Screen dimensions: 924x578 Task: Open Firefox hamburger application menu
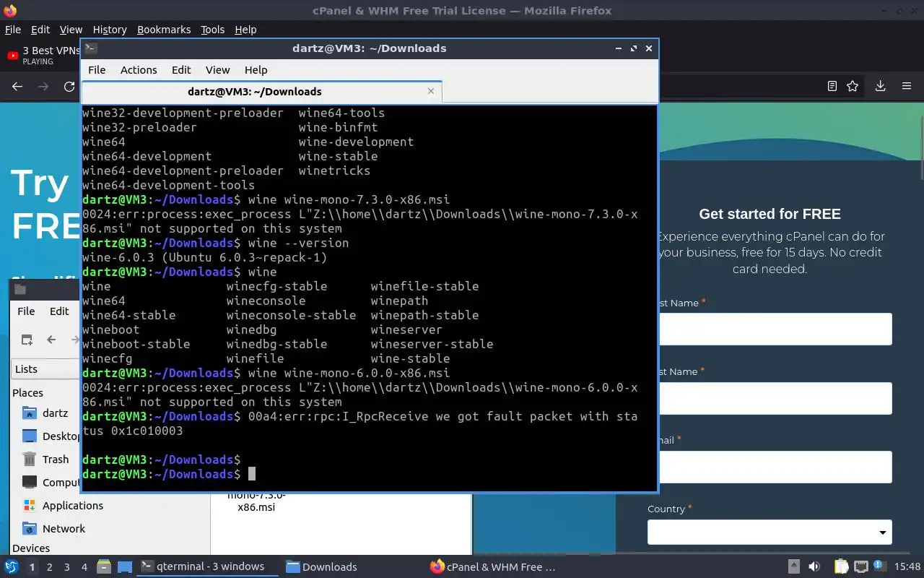[907, 86]
